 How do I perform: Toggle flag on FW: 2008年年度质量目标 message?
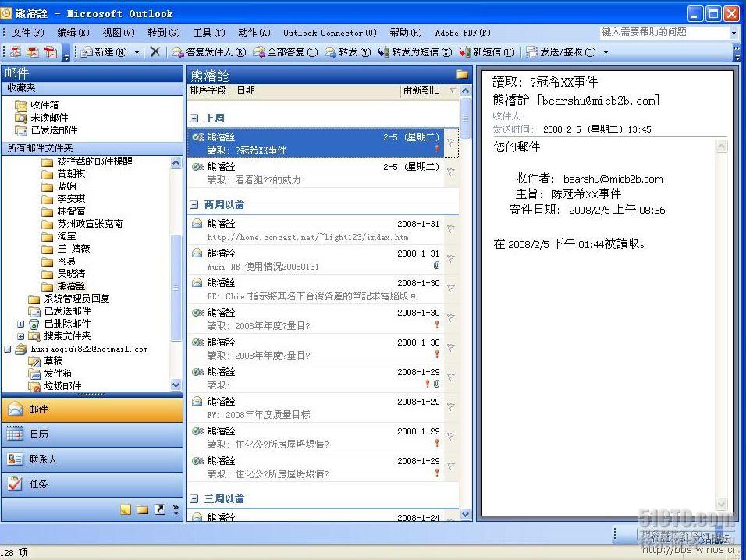(x=451, y=407)
